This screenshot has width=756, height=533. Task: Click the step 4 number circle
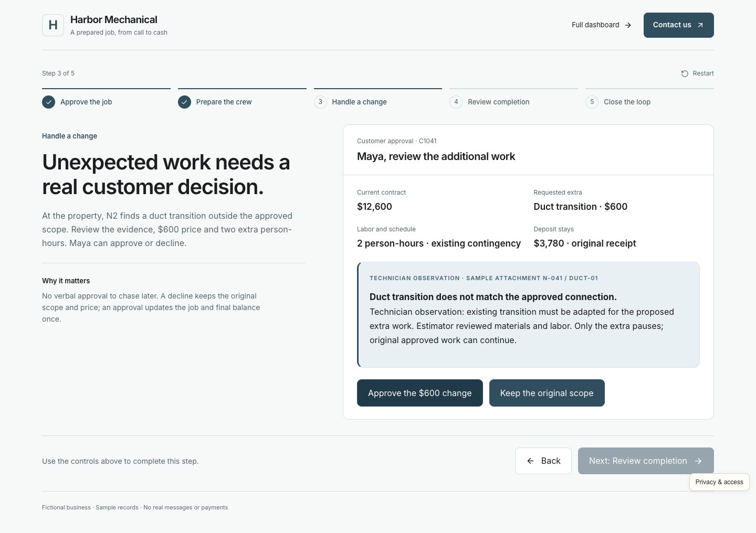(456, 102)
